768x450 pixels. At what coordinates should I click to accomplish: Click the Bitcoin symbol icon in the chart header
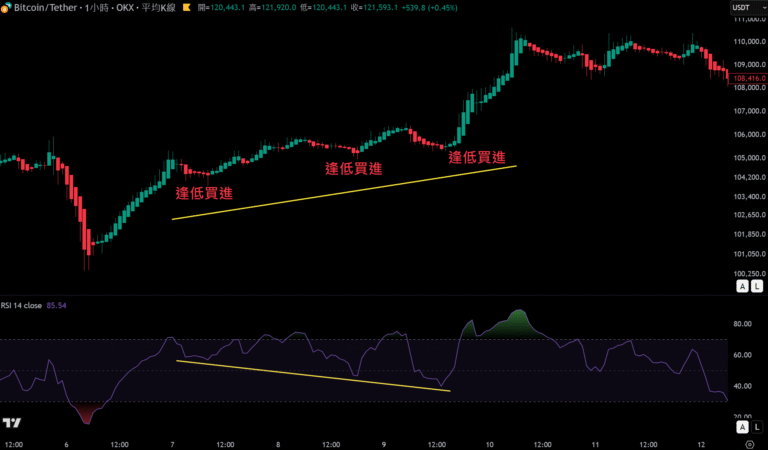coord(7,8)
